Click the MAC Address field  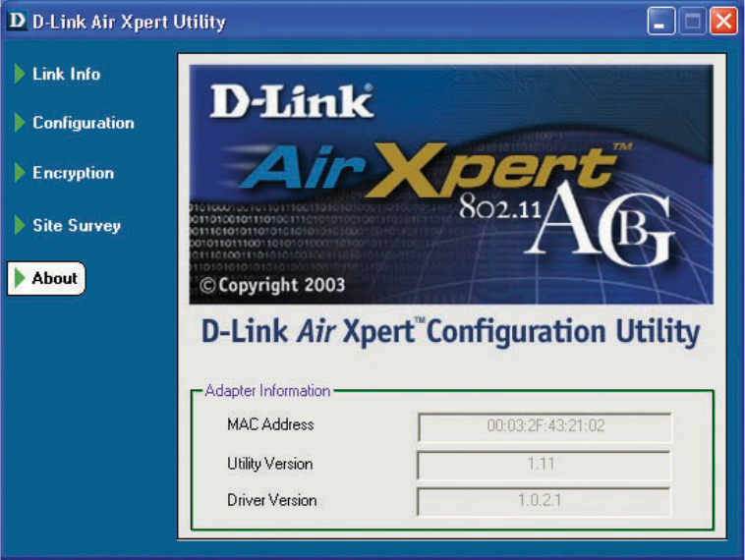click(x=544, y=426)
